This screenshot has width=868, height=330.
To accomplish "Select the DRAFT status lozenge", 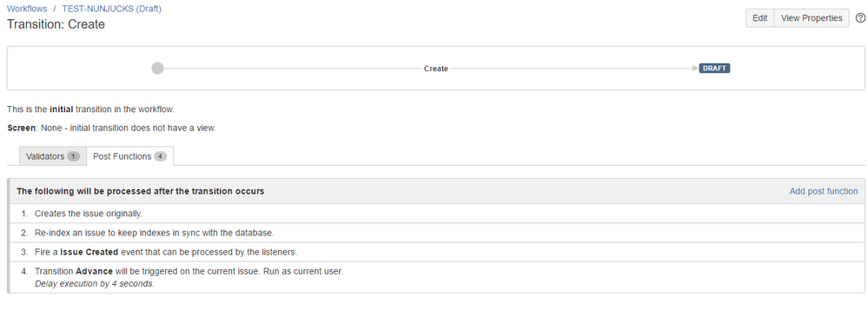I will click(x=715, y=69).
